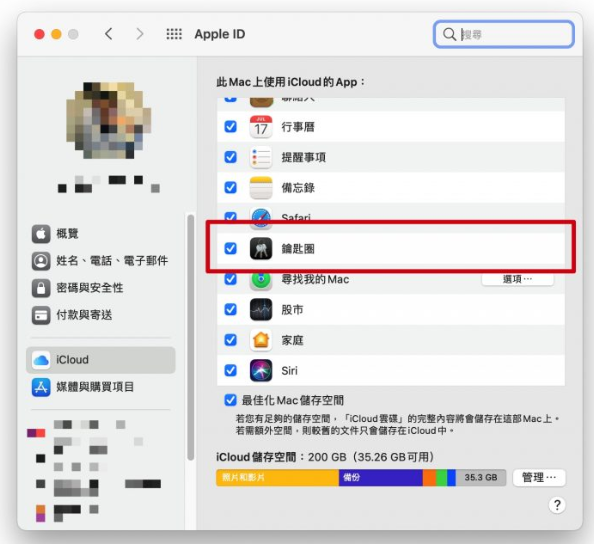
Task: Toggle the 提醒事項 checkbox
Action: [x=230, y=157]
